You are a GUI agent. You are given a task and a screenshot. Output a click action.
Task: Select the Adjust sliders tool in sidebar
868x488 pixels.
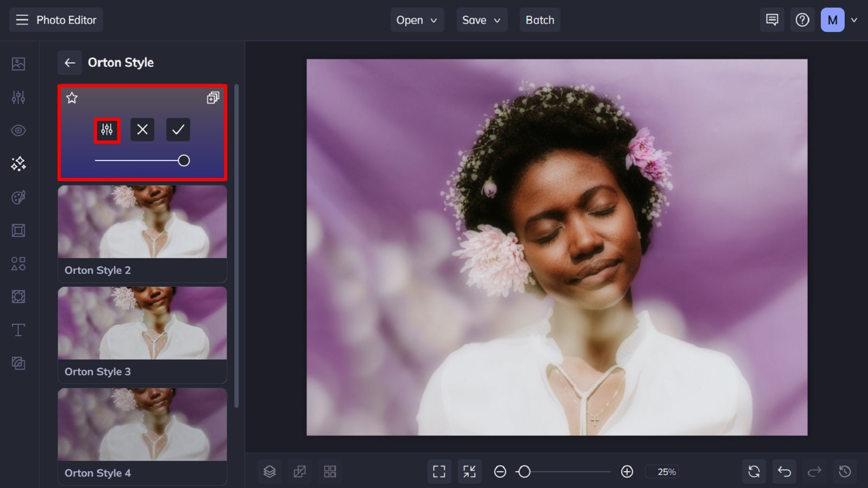18,97
